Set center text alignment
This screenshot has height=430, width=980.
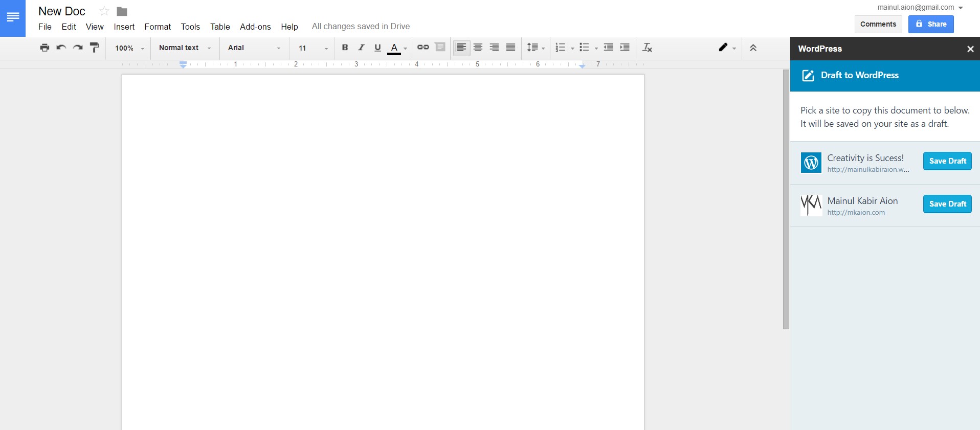pyautogui.click(x=478, y=48)
